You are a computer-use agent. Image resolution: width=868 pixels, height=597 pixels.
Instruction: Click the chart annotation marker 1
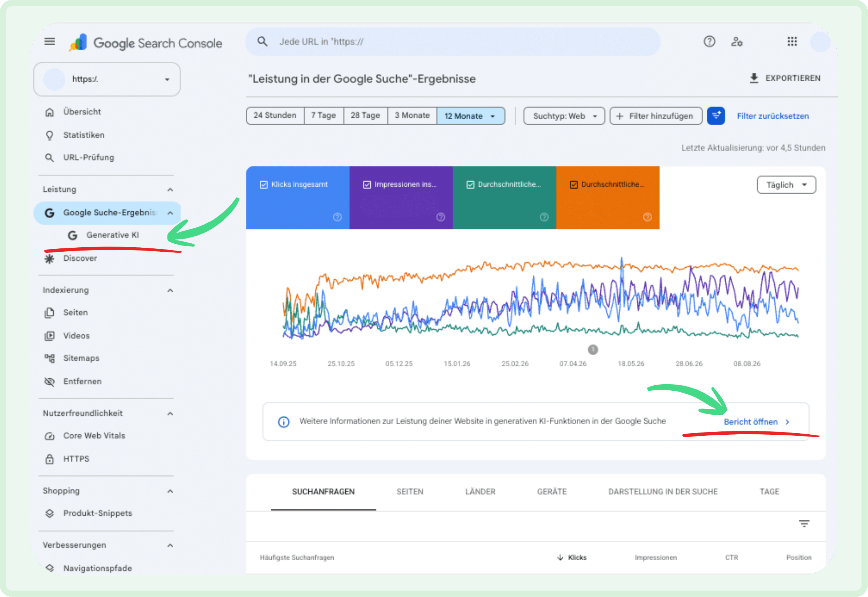coord(593,350)
